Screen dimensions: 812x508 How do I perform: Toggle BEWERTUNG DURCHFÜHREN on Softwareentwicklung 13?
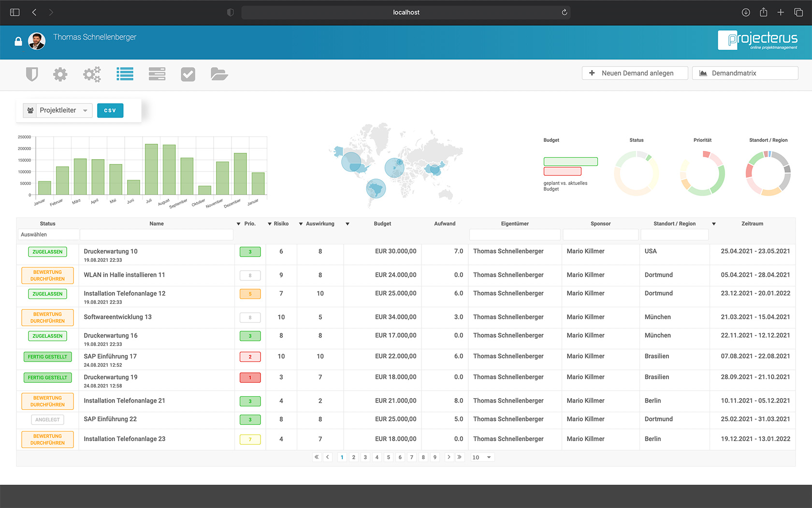[x=47, y=317]
